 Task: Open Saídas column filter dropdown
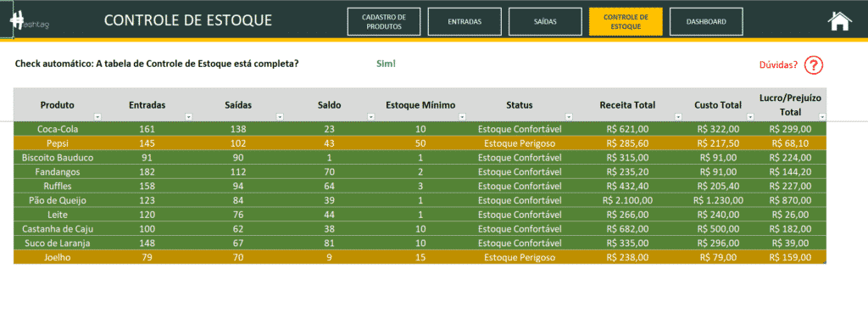(x=280, y=117)
